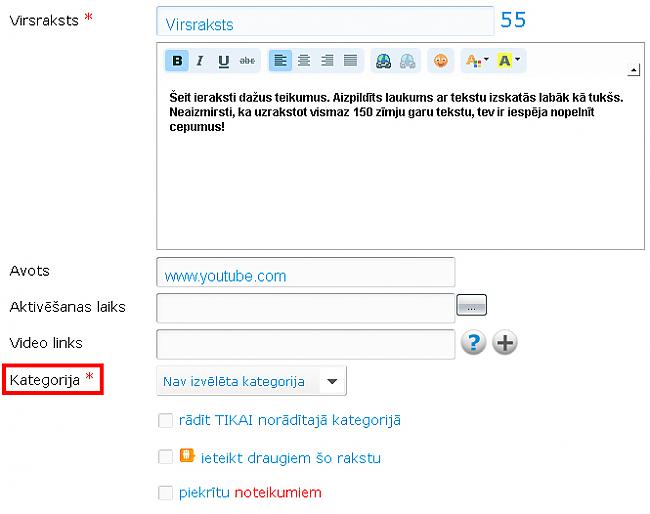The width and height of the screenshot is (650, 514).
Task: Check rādīt TIKAI norādītajā kategorijā
Action: tap(165, 420)
